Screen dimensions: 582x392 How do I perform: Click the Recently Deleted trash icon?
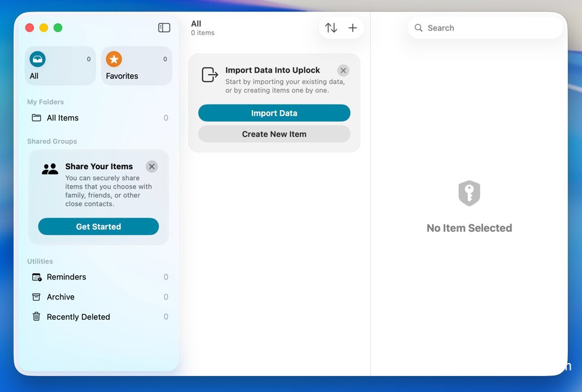click(36, 316)
